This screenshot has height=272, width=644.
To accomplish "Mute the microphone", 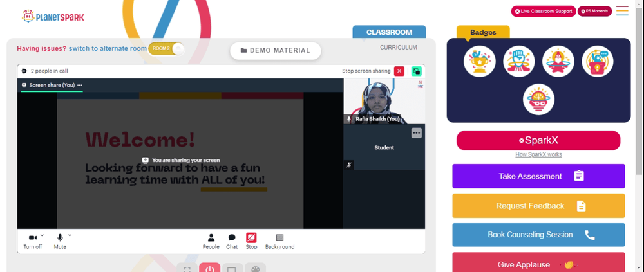I will 60,241.
